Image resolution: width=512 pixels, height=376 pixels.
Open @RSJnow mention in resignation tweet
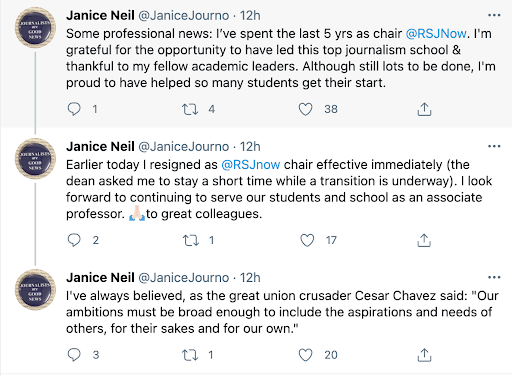[251, 165]
